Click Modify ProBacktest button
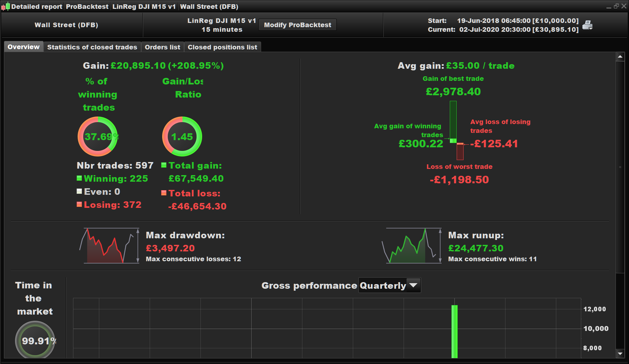This screenshot has height=364, width=629. pos(297,25)
